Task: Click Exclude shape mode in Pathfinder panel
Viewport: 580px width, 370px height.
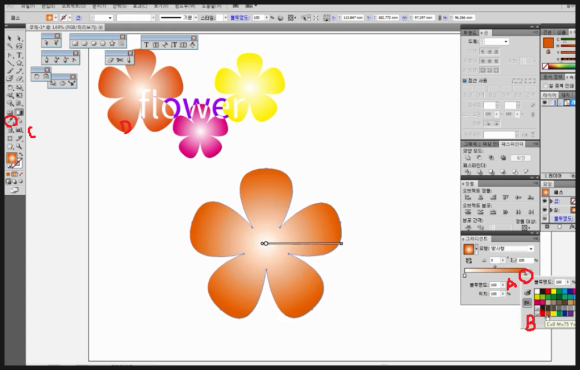Action: click(x=503, y=158)
